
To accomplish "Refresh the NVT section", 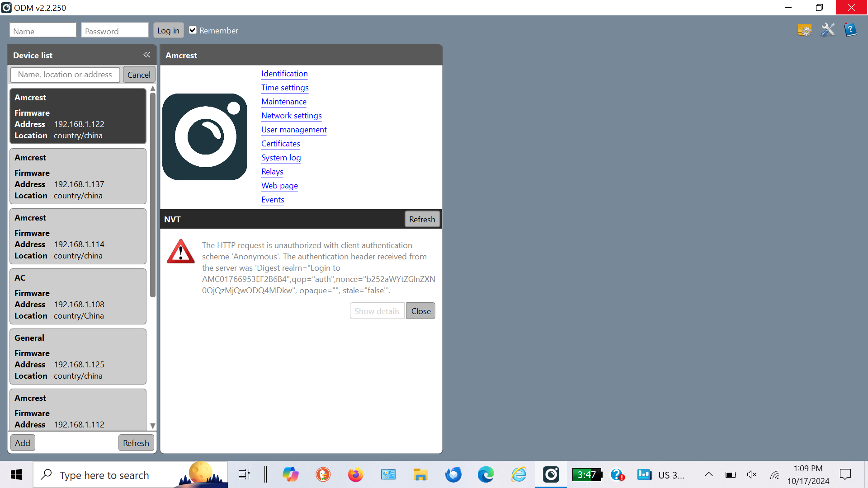I will [422, 219].
